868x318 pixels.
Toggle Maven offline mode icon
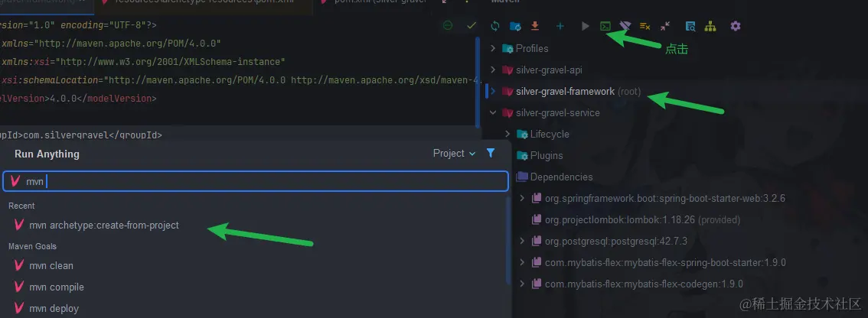point(625,26)
